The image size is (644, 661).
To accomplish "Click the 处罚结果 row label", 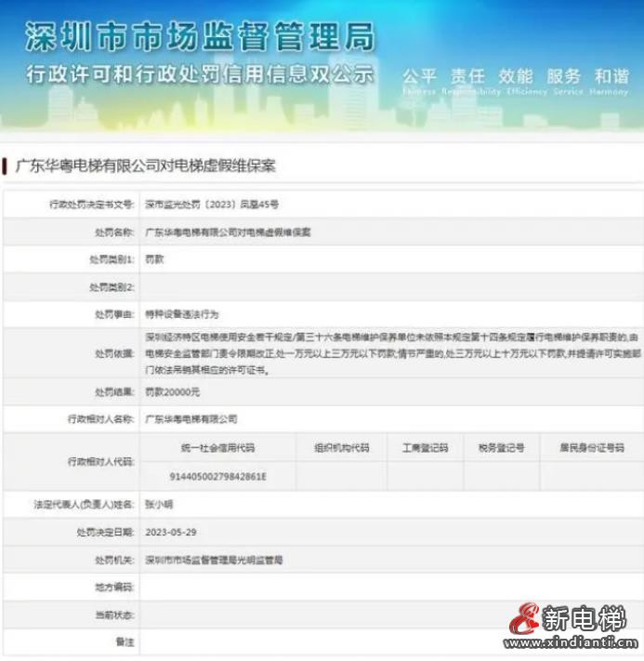I will point(114,392).
